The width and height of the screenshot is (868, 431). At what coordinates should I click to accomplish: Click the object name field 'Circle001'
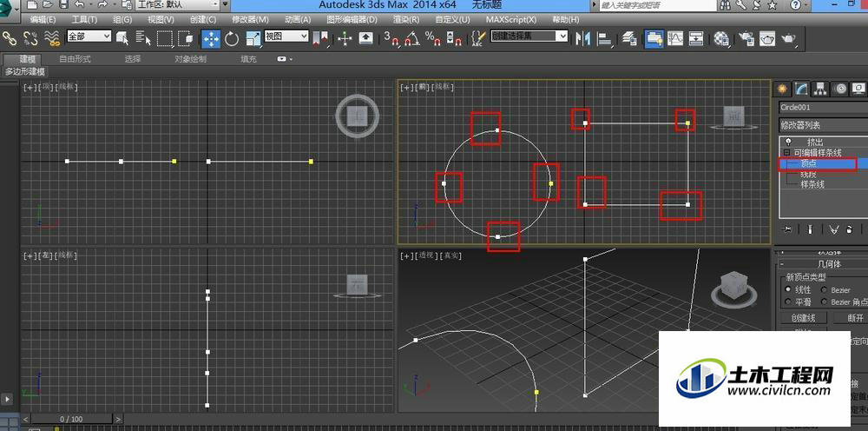823,107
